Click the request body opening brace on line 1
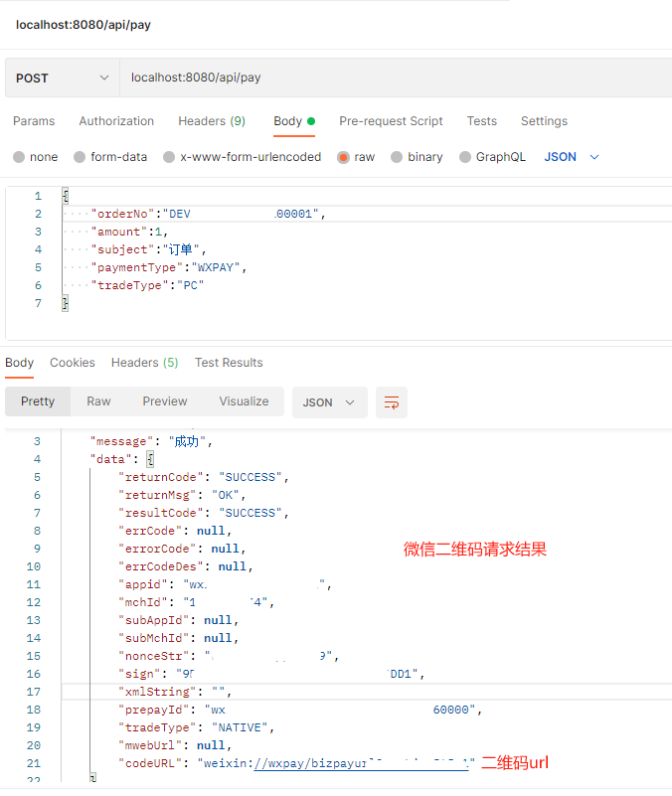672x796 pixels. pyautogui.click(x=65, y=196)
